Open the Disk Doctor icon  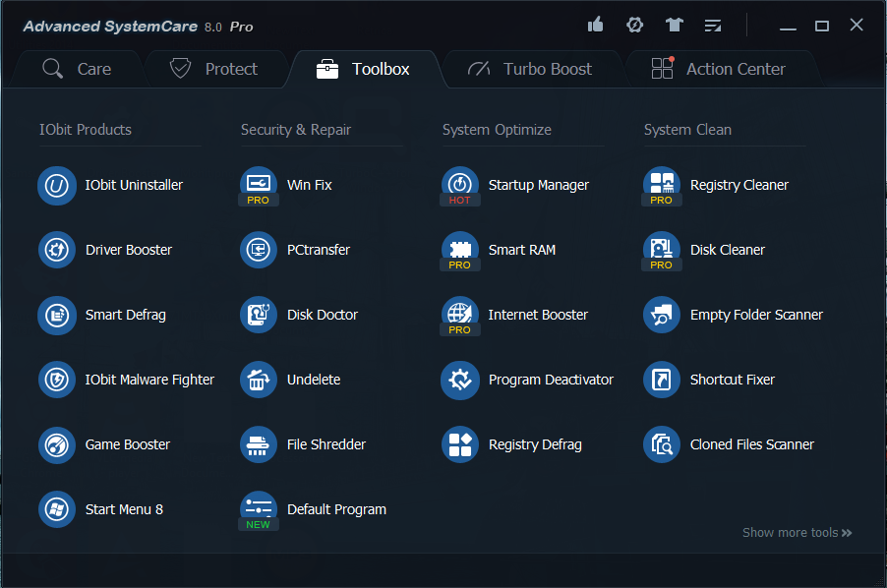(x=259, y=315)
